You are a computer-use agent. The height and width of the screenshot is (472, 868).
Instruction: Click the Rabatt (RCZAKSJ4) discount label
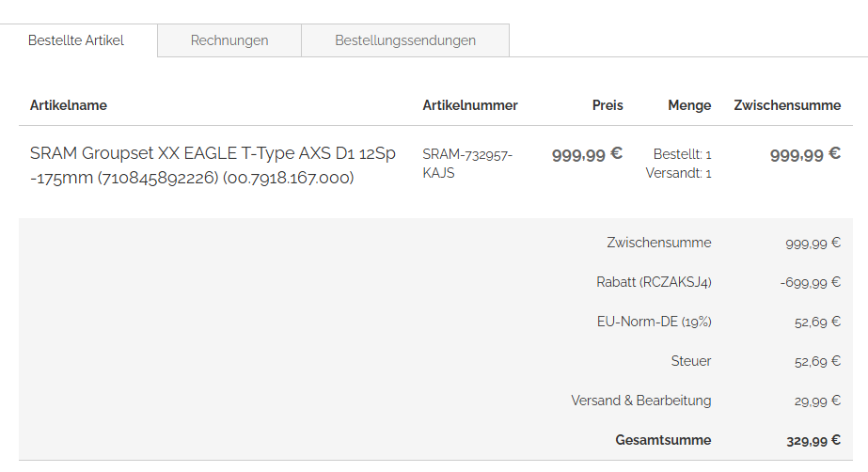[x=654, y=282]
